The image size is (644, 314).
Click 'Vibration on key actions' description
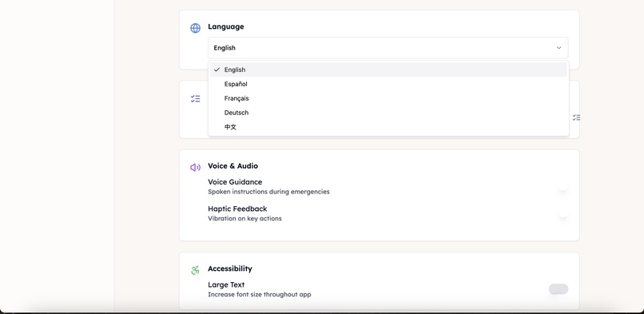point(244,218)
